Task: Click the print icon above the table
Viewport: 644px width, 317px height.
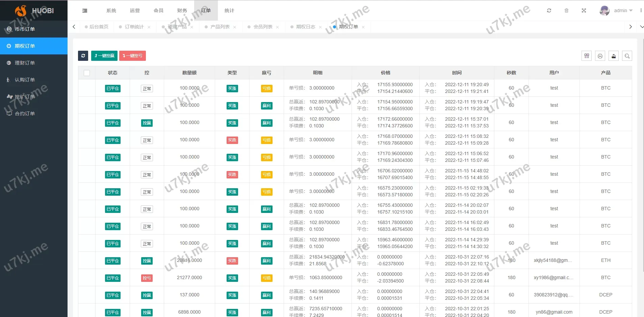Action: [600, 56]
